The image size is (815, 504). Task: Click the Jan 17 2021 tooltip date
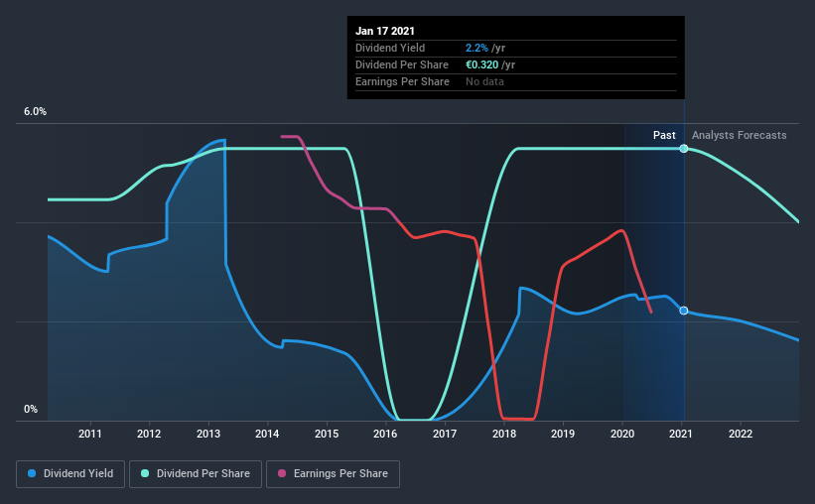(385, 31)
